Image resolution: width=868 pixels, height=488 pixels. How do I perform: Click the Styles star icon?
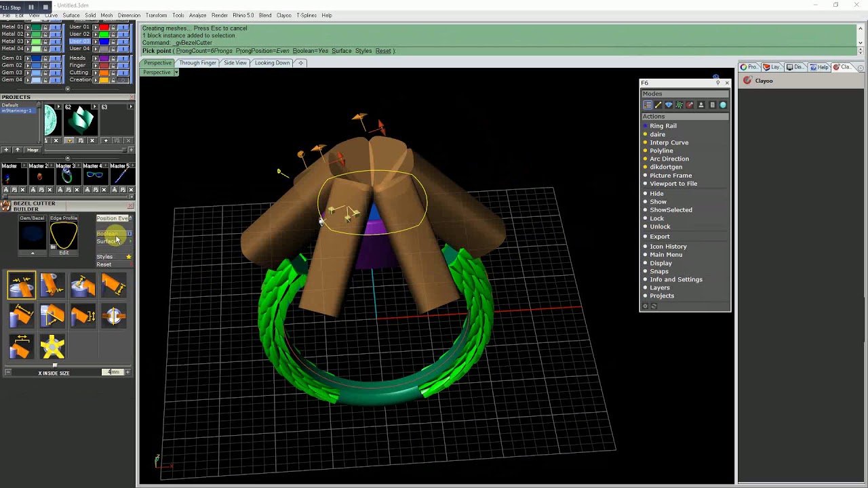coord(128,257)
